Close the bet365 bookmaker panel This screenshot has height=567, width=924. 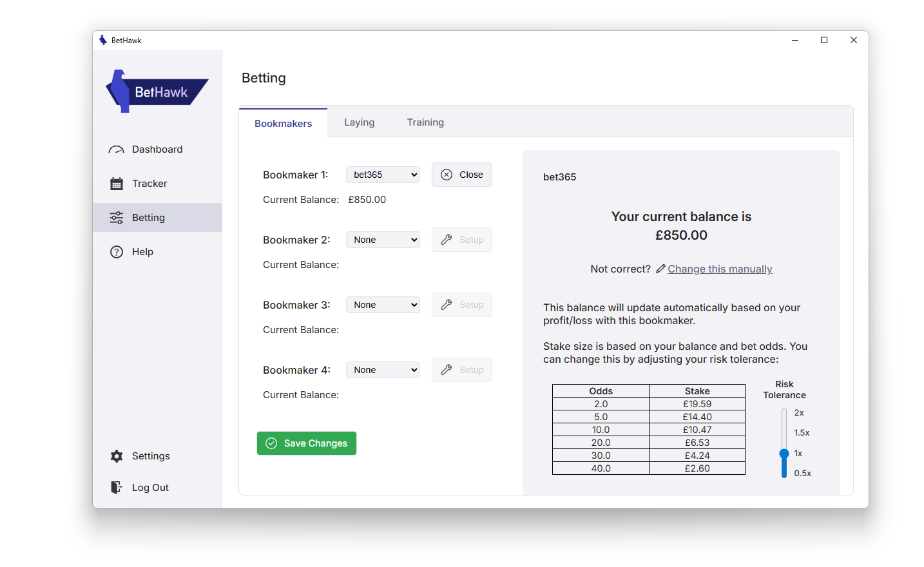pos(461,175)
